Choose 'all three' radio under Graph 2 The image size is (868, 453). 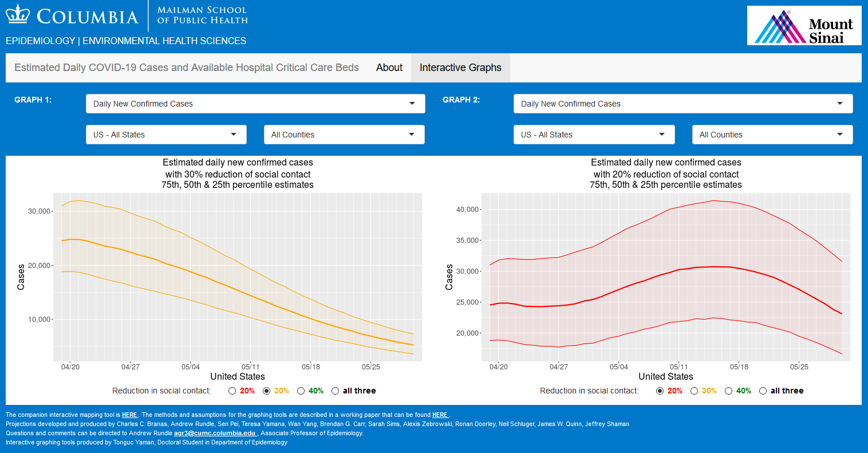click(x=763, y=391)
